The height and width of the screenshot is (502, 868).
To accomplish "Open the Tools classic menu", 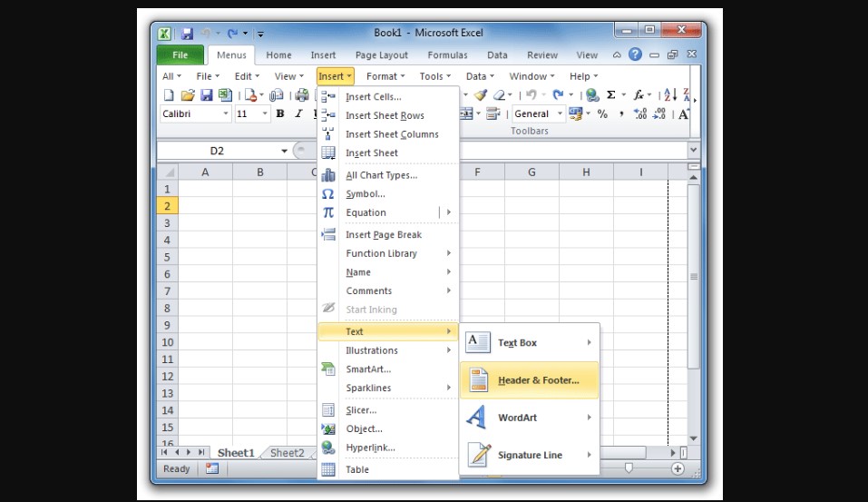I will coord(435,76).
